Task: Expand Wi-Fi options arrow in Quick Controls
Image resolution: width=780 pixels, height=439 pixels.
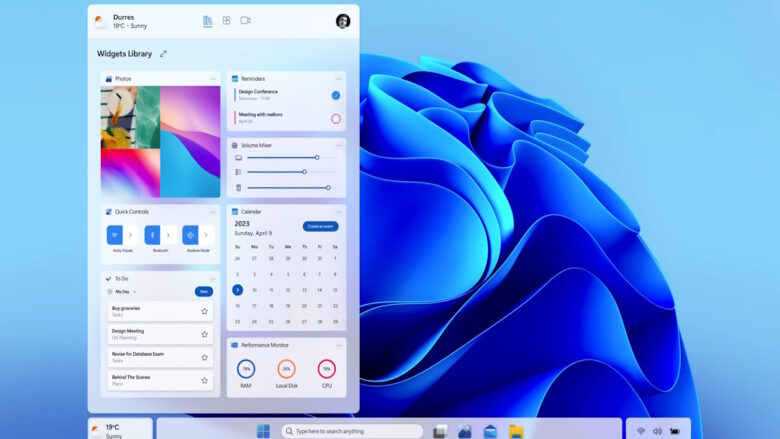Action: tap(130, 235)
